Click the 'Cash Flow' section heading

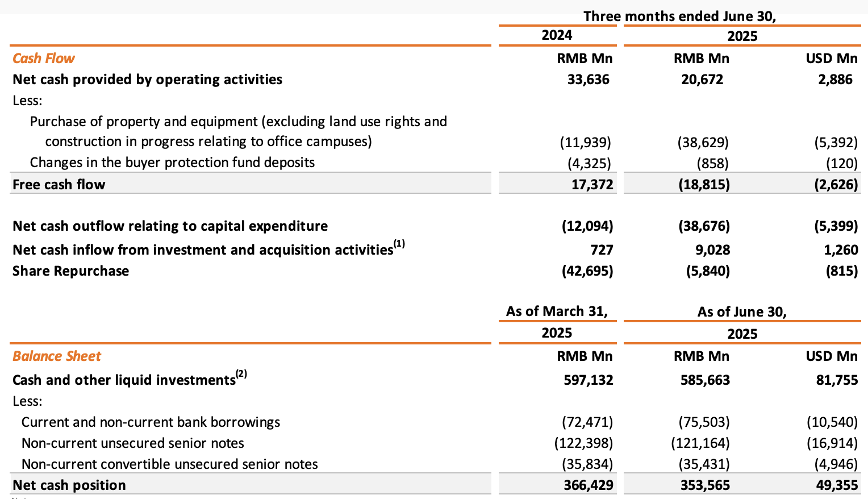point(44,59)
